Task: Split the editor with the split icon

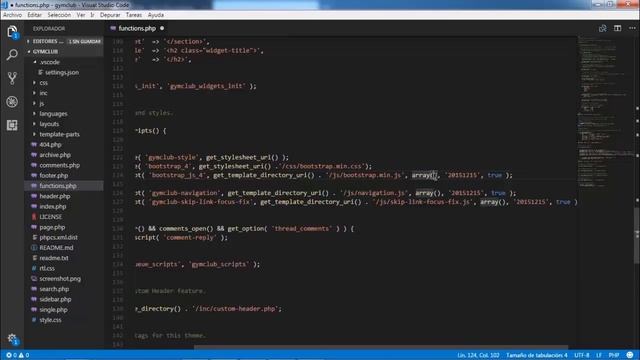Action: 617,28
